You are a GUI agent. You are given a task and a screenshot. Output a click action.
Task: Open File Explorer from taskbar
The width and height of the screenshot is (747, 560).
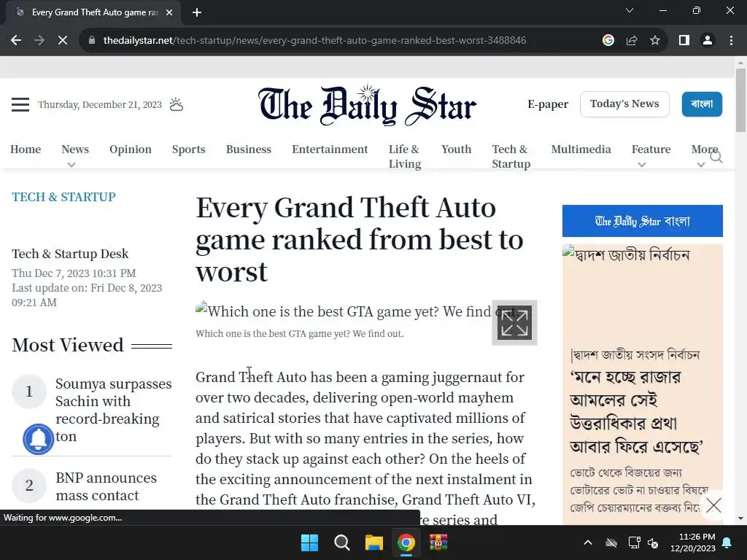[374, 542]
